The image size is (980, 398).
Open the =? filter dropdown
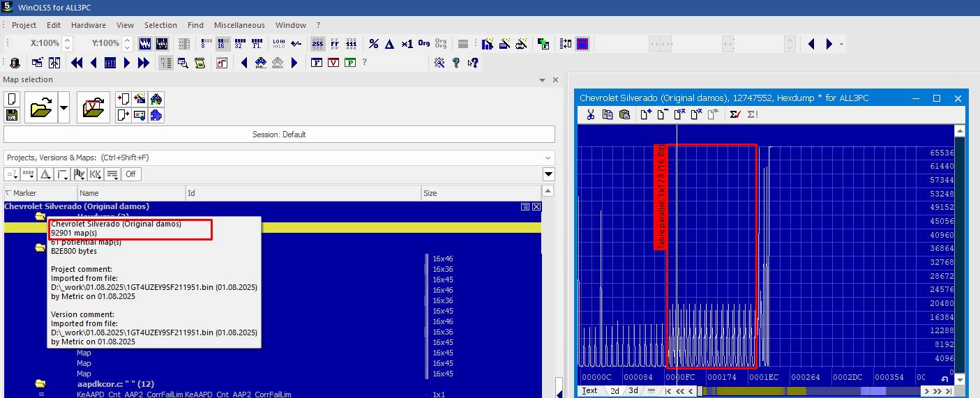tap(12, 174)
